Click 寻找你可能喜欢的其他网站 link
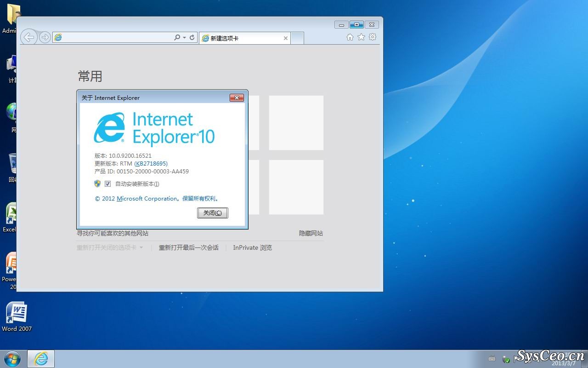Viewport: 588px width, 368px height. coord(113,233)
